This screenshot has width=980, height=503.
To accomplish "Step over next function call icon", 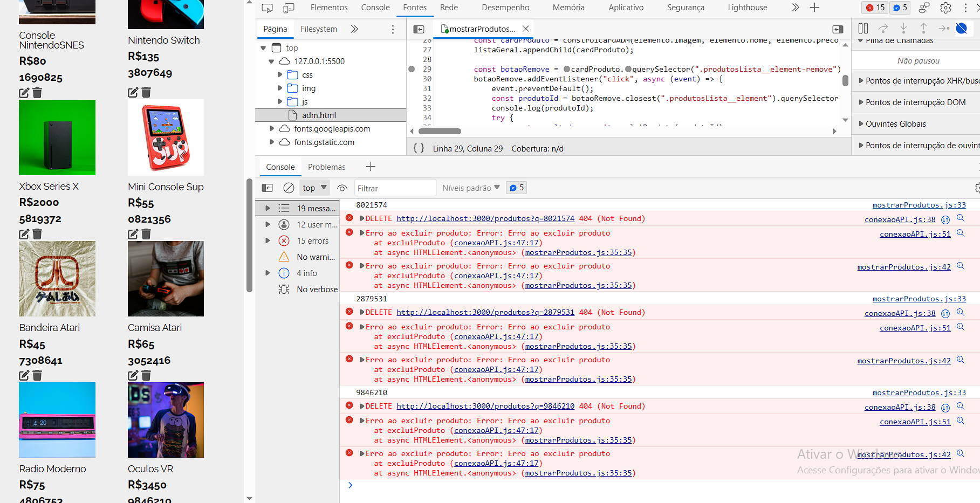I will pyautogui.click(x=883, y=29).
